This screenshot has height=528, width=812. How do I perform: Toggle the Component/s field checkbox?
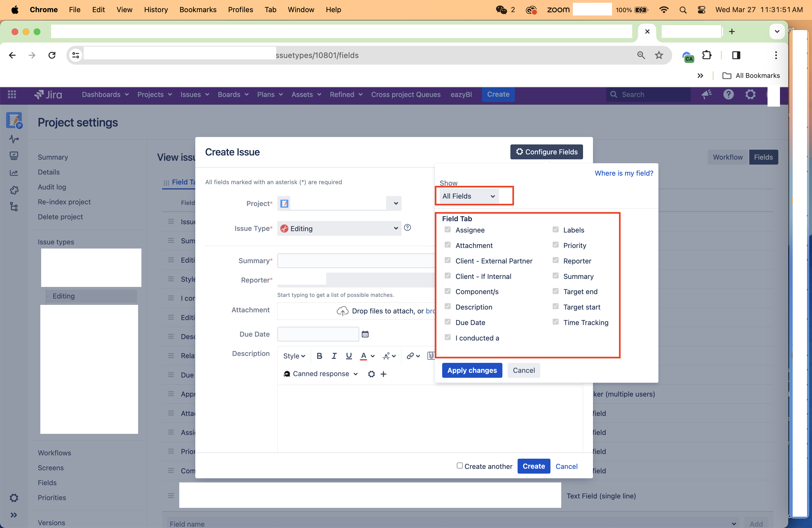click(448, 291)
